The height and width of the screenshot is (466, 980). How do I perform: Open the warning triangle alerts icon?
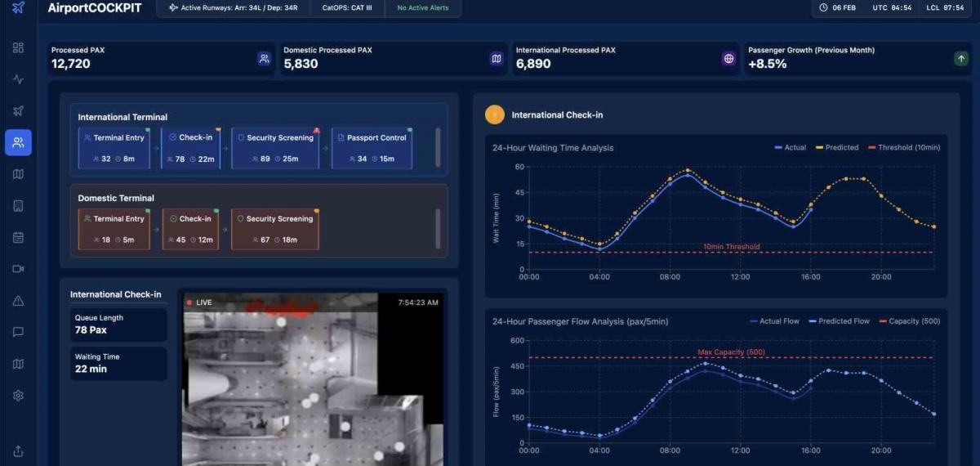coord(18,300)
